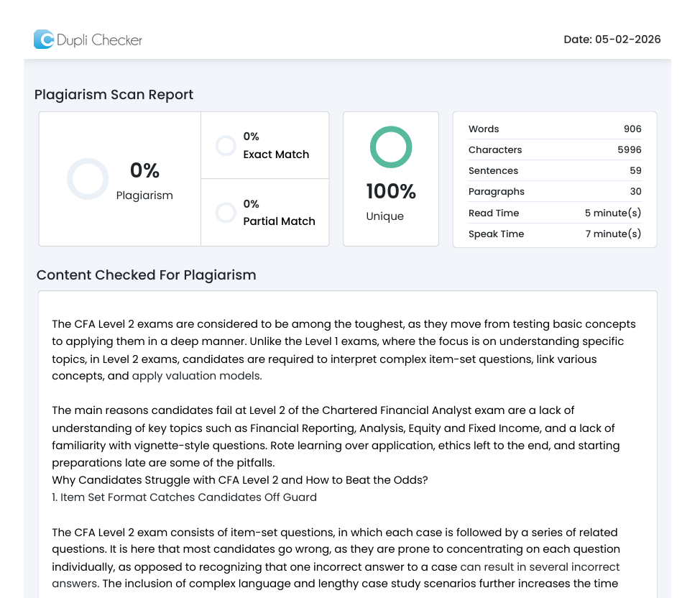Click the Content Checked For Plagiarism heading
The width and height of the screenshot is (700, 598).
point(146,275)
